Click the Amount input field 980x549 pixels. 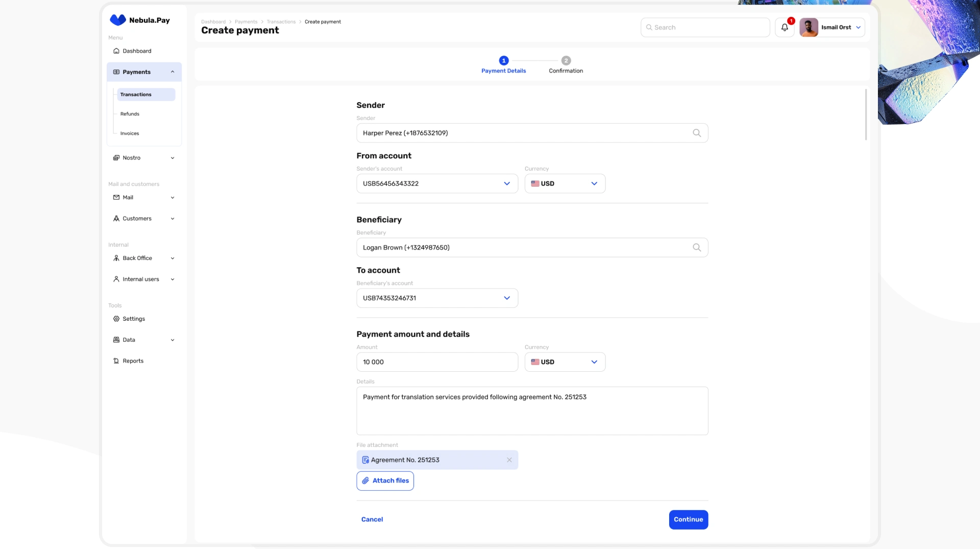[x=437, y=362]
